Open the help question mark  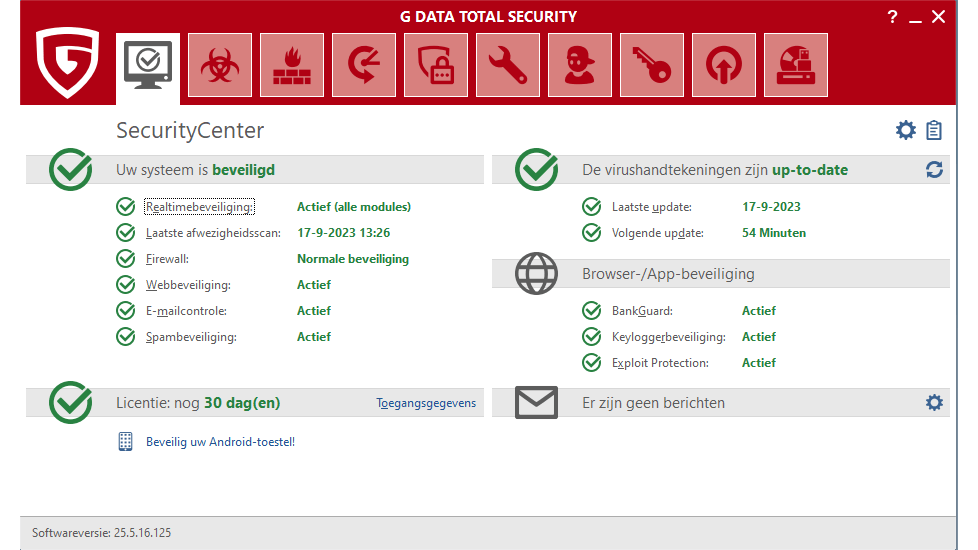point(893,17)
